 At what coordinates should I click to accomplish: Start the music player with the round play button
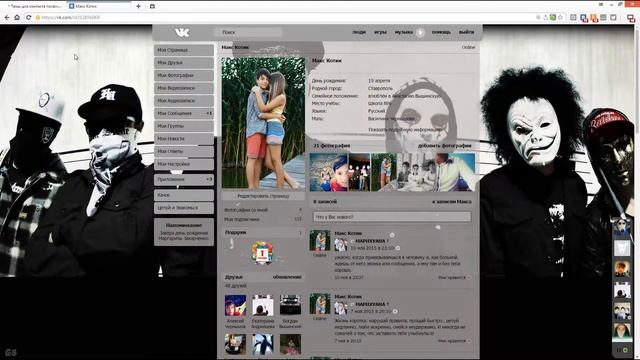(x=420, y=32)
